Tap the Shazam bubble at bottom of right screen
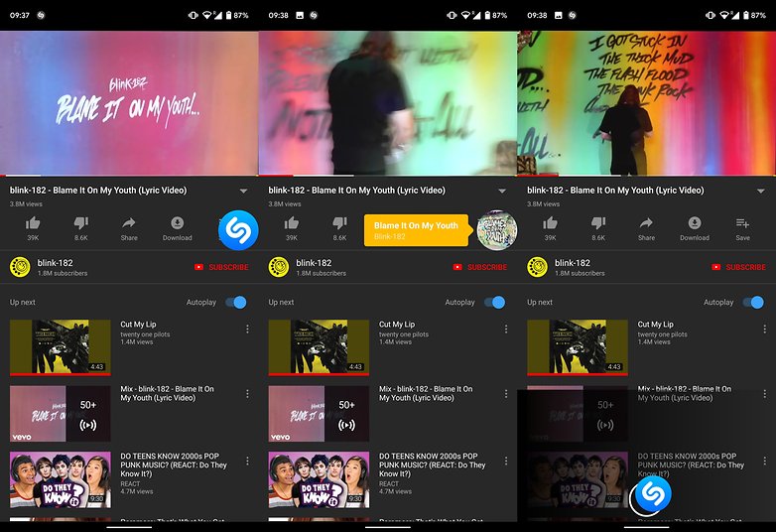Screen dimensions: 776x532 [653, 493]
